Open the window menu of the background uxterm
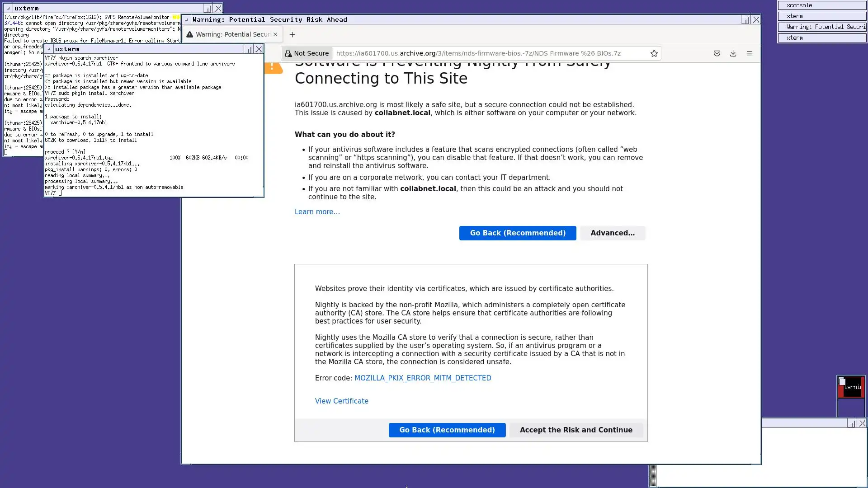The width and height of the screenshot is (868, 488). [x=8, y=8]
